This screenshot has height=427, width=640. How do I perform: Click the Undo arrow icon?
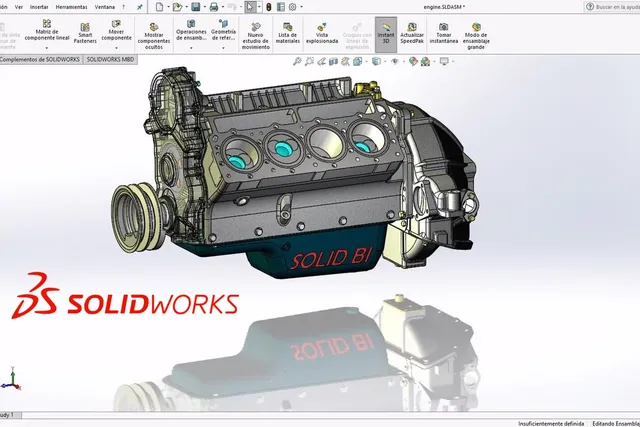click(x=231, y=7)
